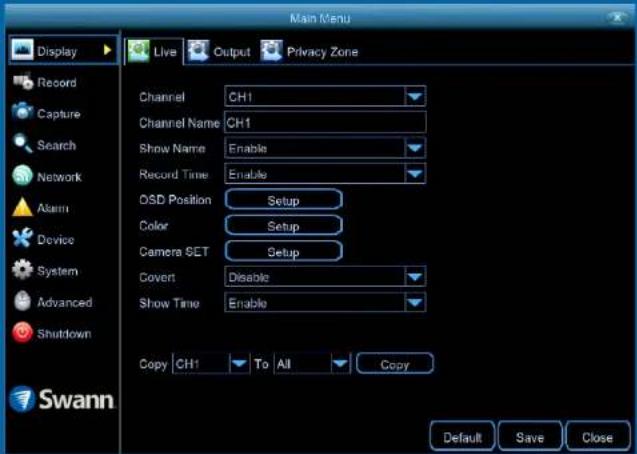Save the display settings

530,436
